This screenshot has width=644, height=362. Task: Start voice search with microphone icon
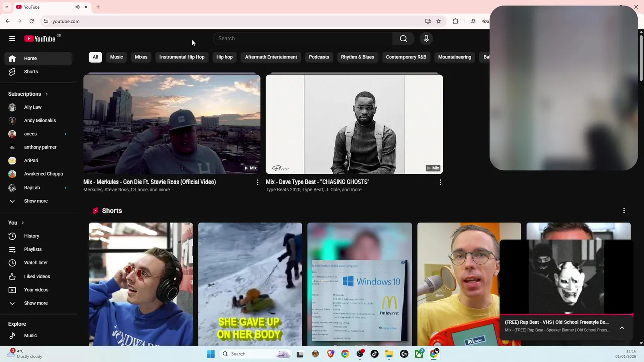point(426,39)
